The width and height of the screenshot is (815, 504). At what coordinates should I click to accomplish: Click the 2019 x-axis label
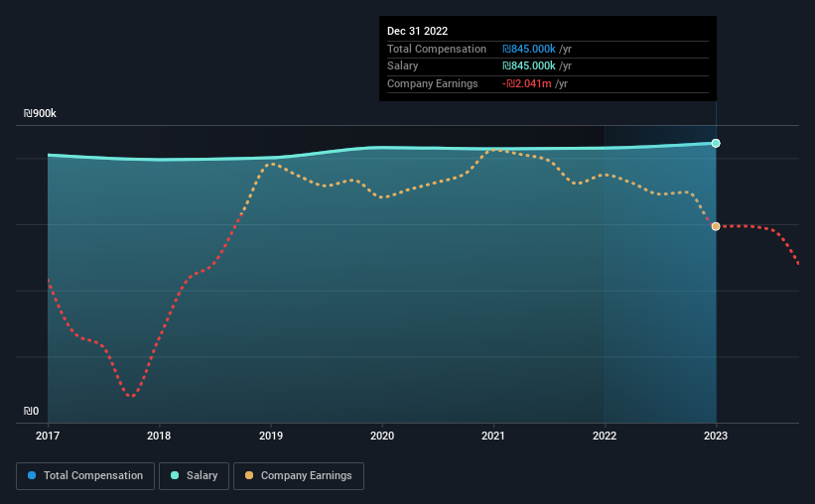click(x=271, y=436)
